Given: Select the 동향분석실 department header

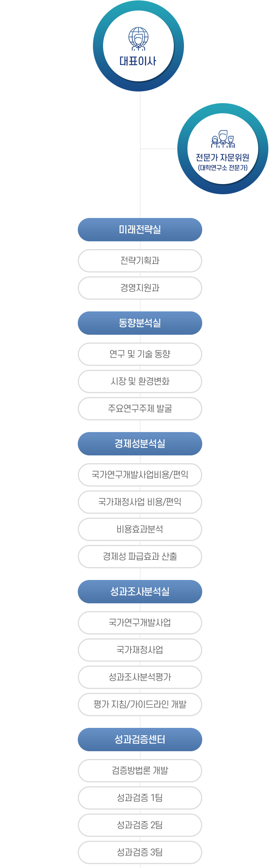Looking at the screenshot, I should click(x=140, y=323).
